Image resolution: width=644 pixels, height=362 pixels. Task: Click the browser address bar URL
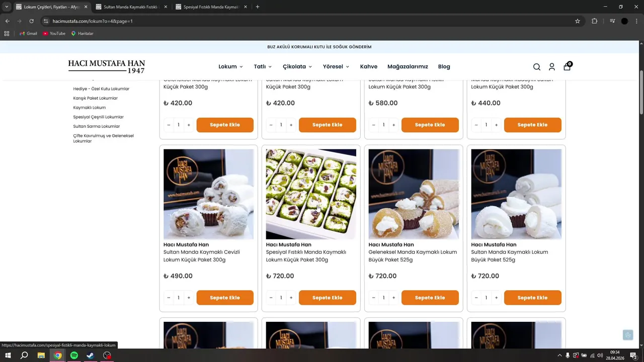(x=93, y=21)
